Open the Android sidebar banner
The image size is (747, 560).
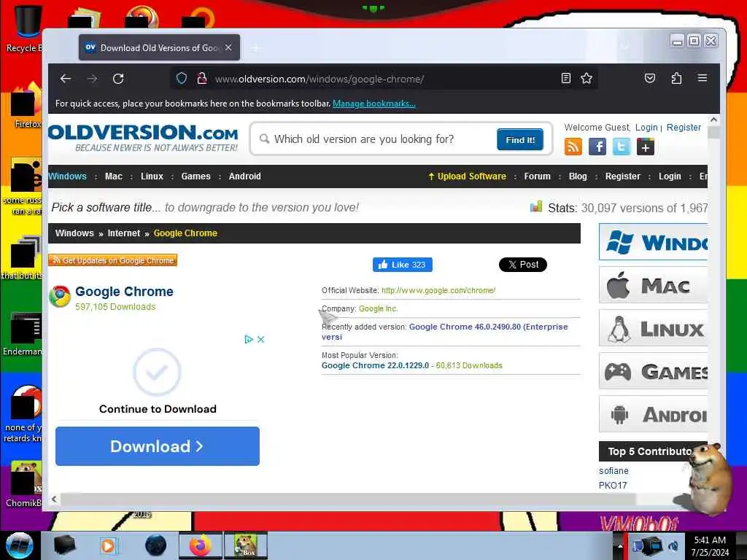pos(653,414)
